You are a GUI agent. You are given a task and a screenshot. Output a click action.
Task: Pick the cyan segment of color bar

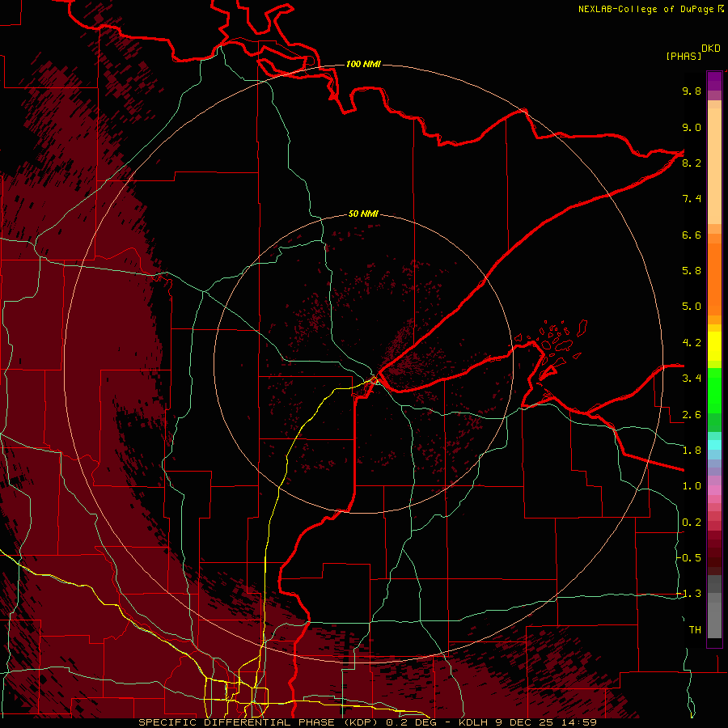click(x=714, y=445)
